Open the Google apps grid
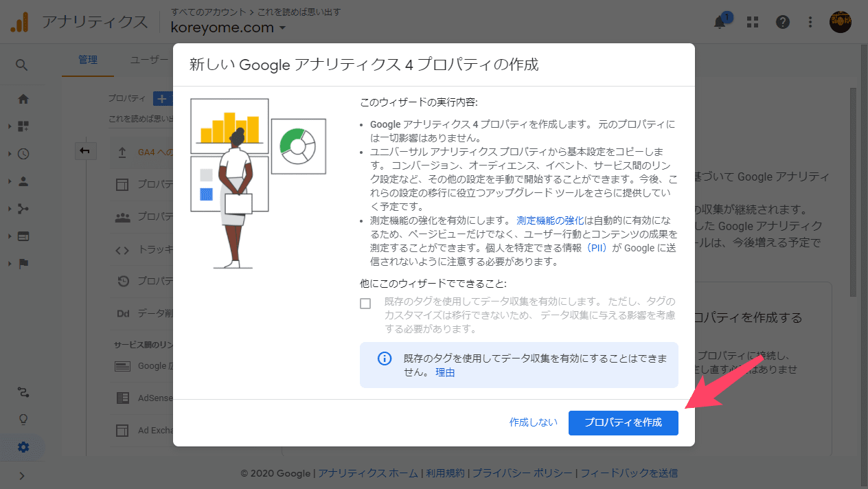Image resolution: width=868 pixels, height=489 pixels. 753,22
